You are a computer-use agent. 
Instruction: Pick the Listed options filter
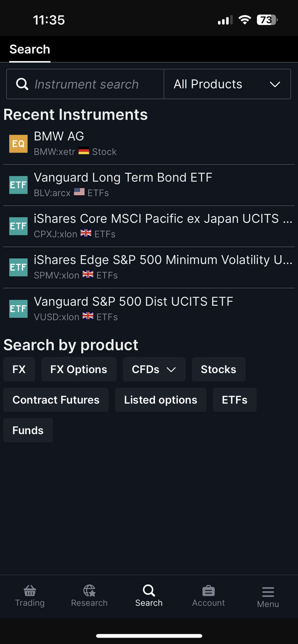(161, 400)
